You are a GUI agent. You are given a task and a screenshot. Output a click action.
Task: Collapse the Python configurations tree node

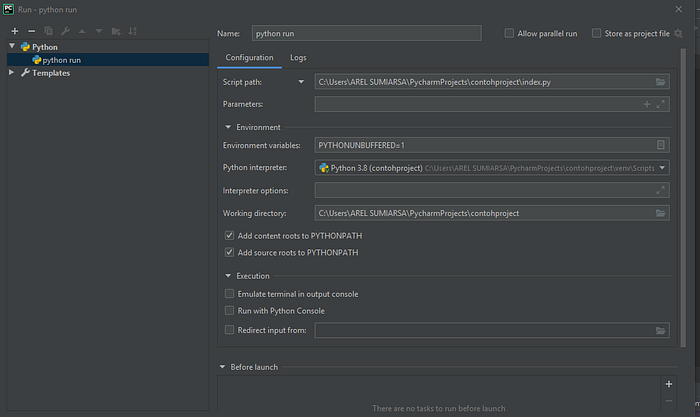pyautogui.click(x=12, y=46)
